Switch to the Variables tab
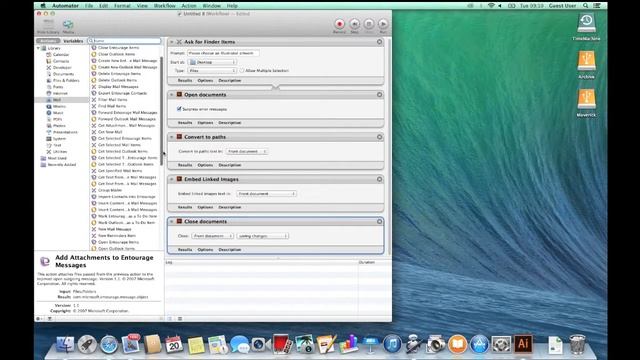 click(73, 41)
